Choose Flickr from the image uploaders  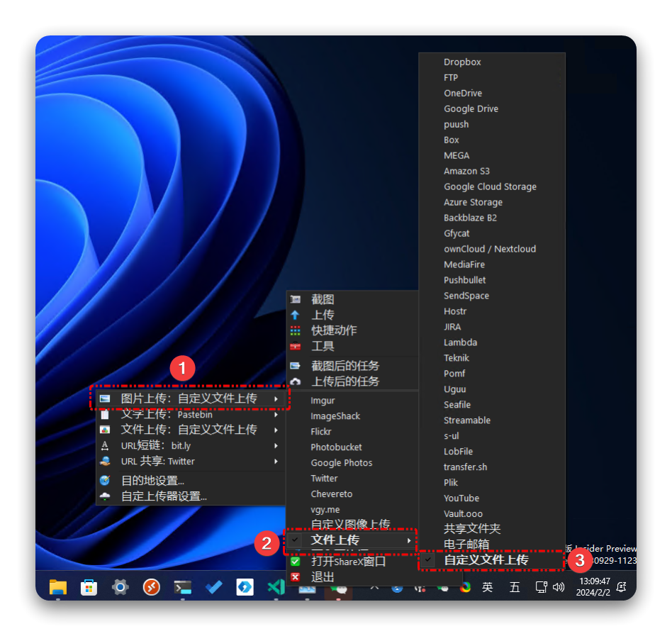[321, 432]
